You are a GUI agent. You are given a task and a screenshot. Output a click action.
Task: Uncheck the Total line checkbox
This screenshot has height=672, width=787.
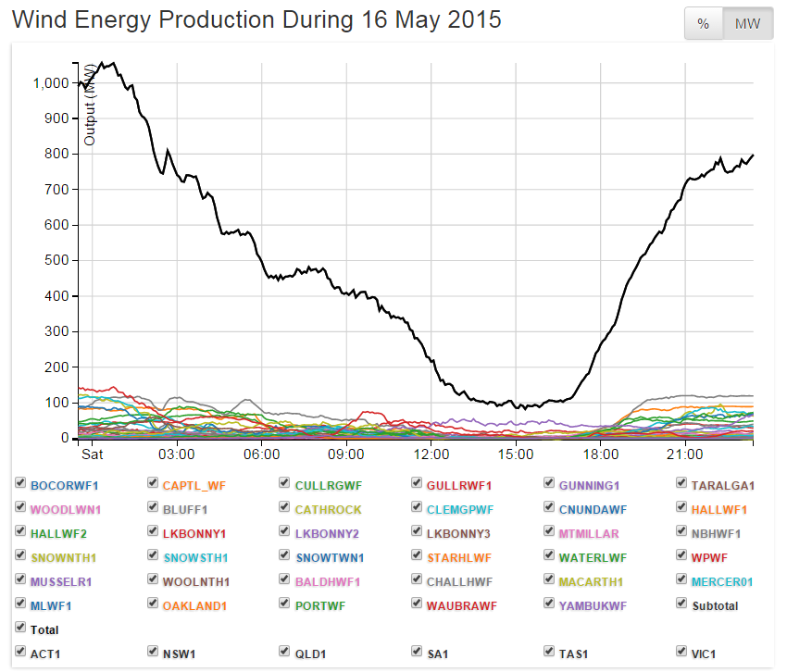[x=20, y=628]
